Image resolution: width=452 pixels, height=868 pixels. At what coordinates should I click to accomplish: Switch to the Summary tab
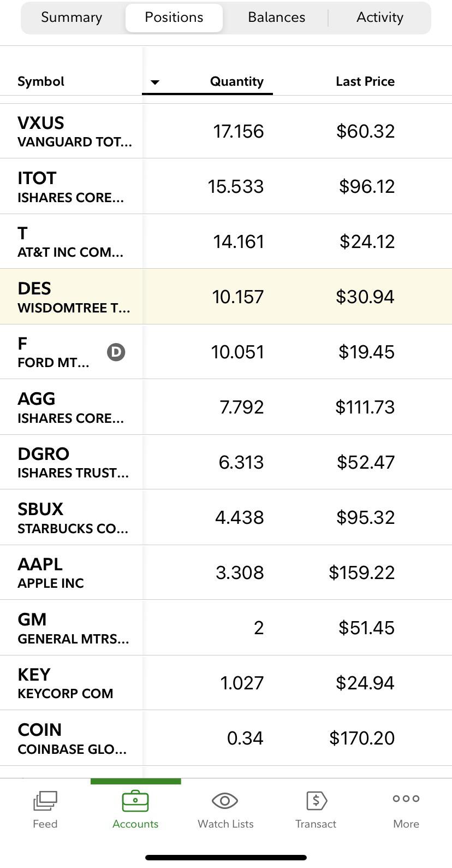coord(71,17)
